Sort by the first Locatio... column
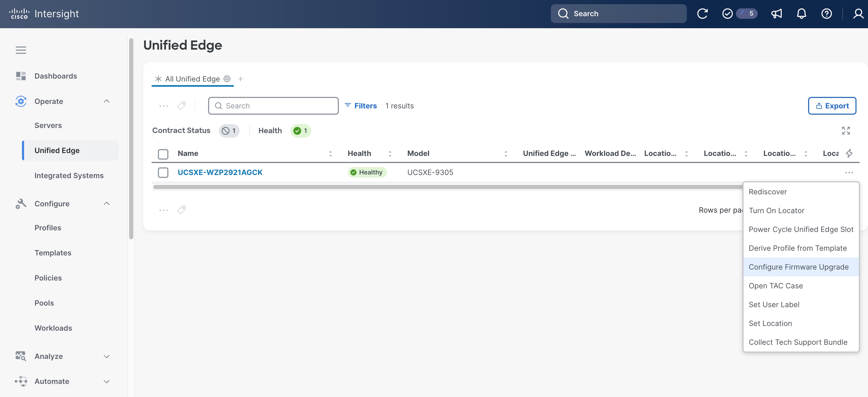The image size is (868, 397). [686, 154]
